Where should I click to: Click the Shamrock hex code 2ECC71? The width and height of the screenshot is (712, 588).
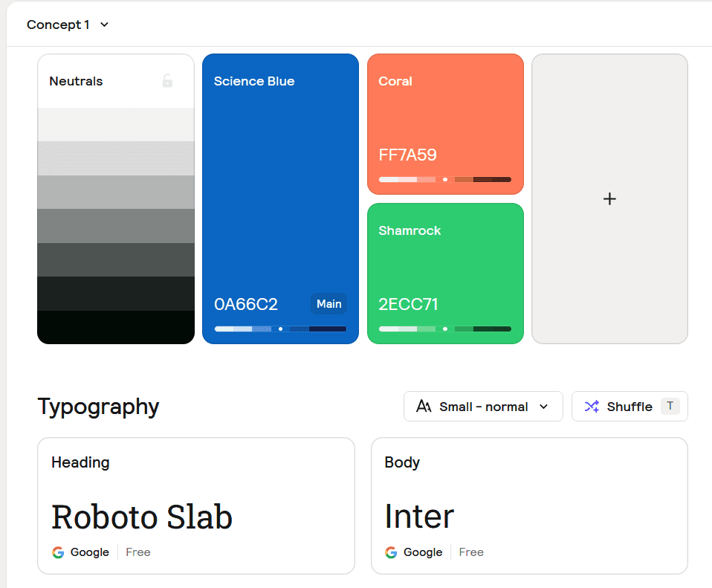[408, 304]
